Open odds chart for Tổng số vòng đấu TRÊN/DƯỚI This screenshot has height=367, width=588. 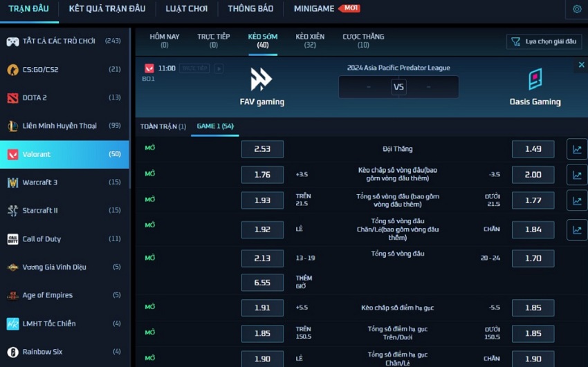pyautogui.click(x=577, y=200)
